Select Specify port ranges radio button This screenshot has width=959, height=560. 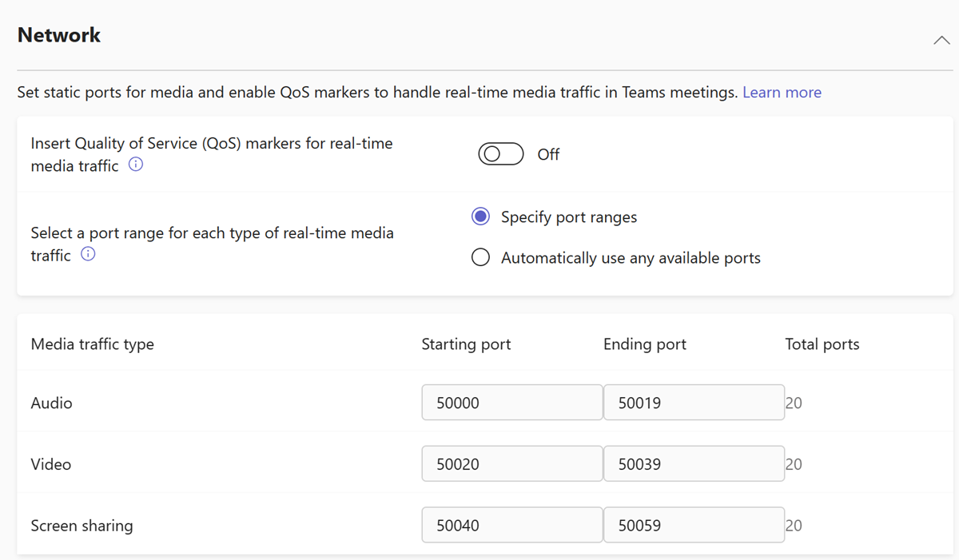tap(480, 216)
